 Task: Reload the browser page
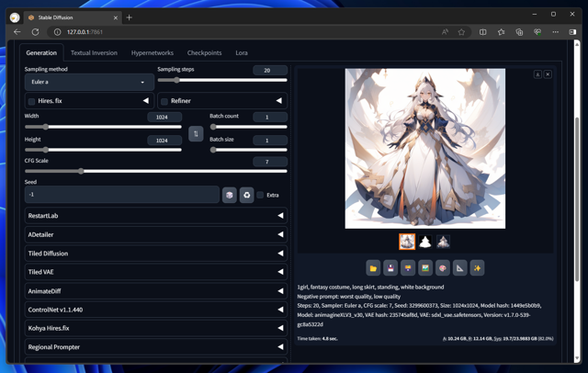point(35,32)
